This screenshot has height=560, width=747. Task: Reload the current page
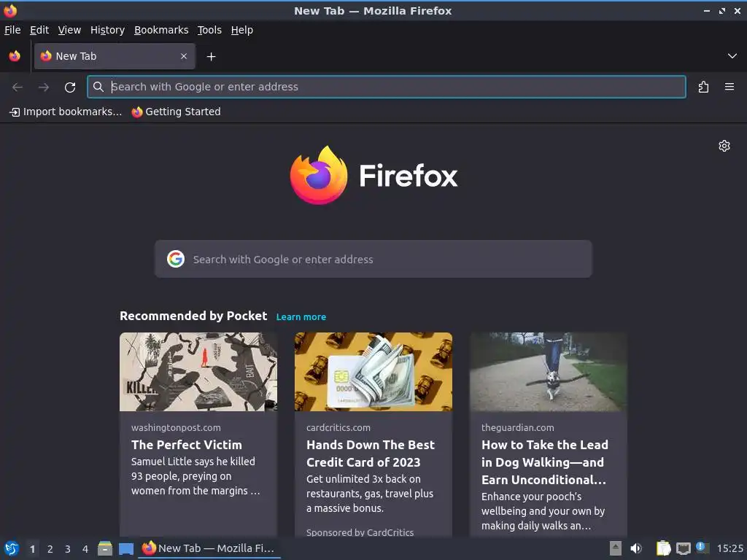tap(70, 87)
